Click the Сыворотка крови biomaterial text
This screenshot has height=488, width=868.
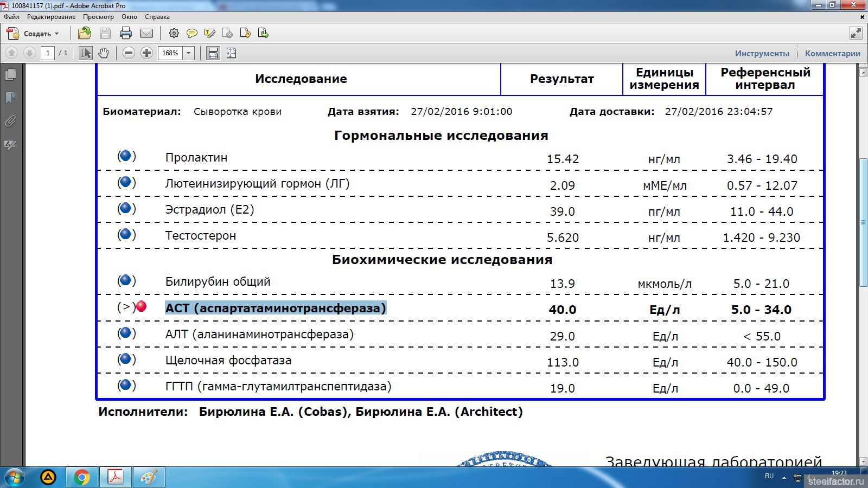coord(238,112)
